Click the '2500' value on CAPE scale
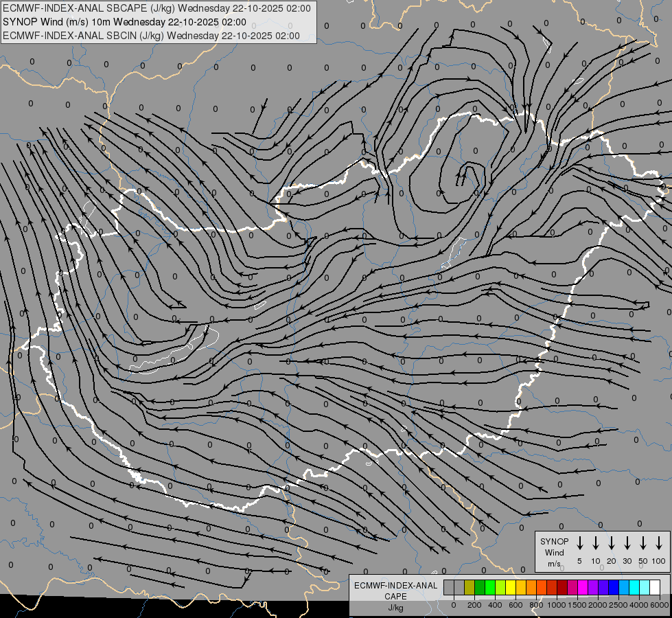The height and width of the screenshot is (618, 672). point(618,605)
